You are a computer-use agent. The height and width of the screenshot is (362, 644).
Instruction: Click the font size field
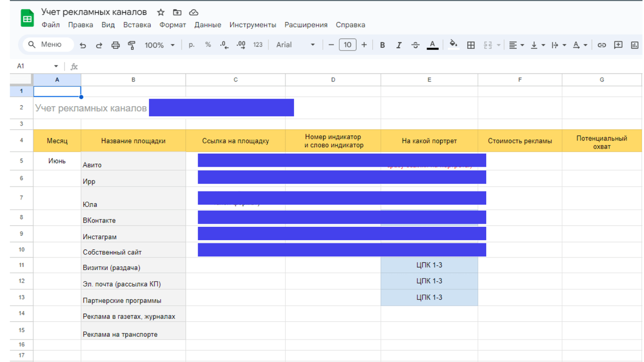347,45
